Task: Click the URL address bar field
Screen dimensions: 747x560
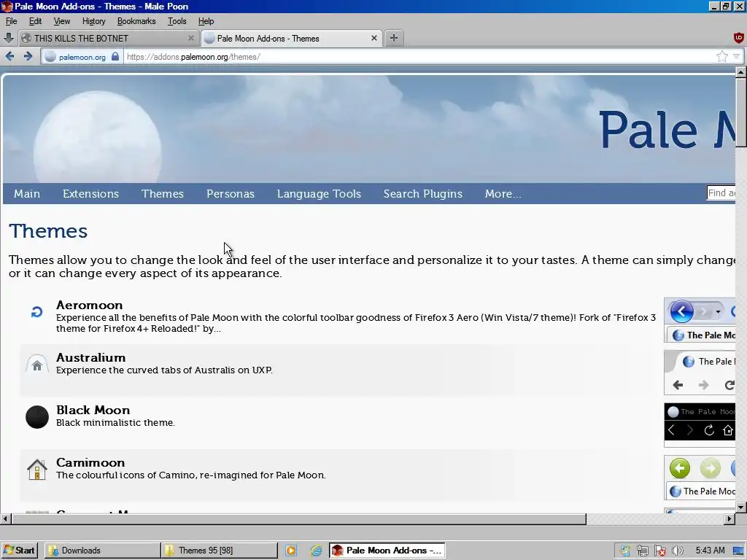Action: click(419, 57)
